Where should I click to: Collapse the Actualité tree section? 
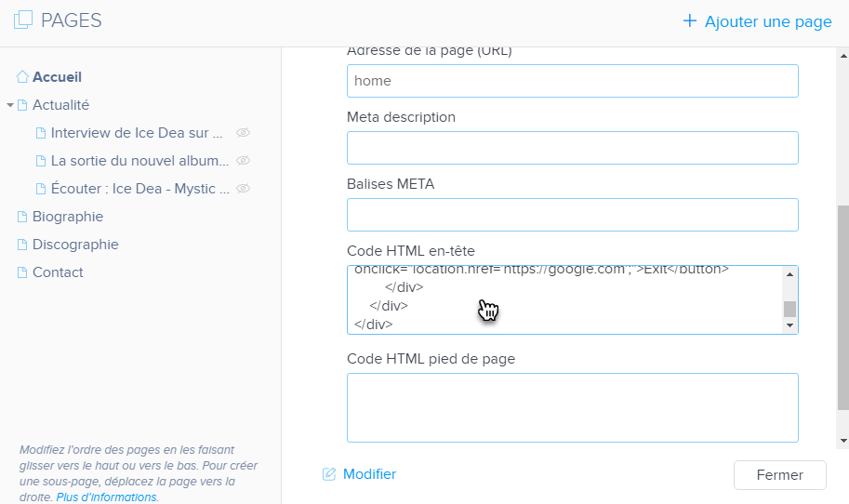[x=9, y=105]
